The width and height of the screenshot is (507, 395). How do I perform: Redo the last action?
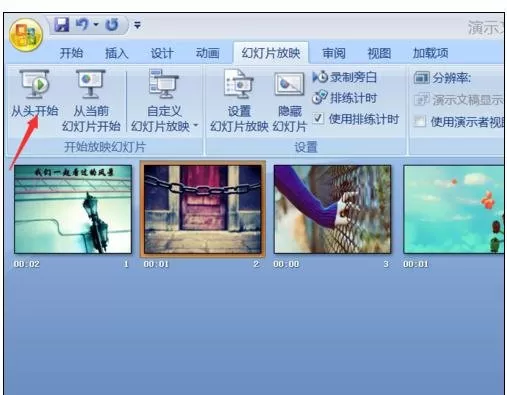point(112,25)
